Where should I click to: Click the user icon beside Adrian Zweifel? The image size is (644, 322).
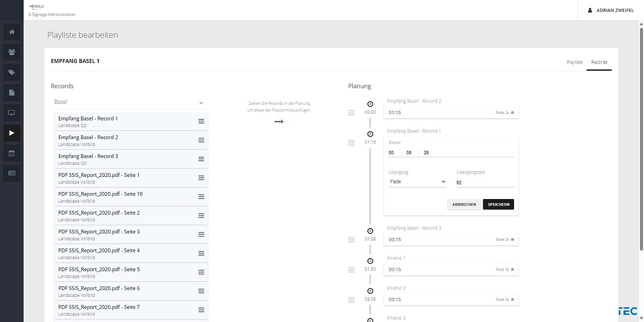(590, 10)
